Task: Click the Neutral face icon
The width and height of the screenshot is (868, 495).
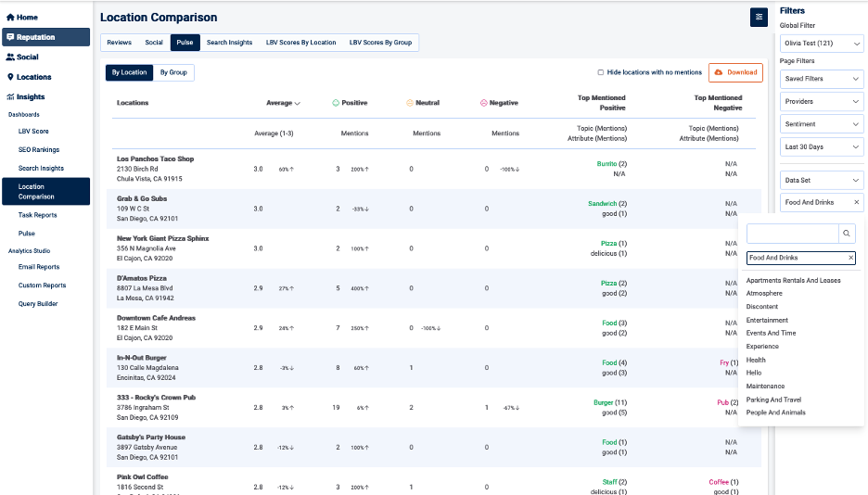Action: point(410,103)
